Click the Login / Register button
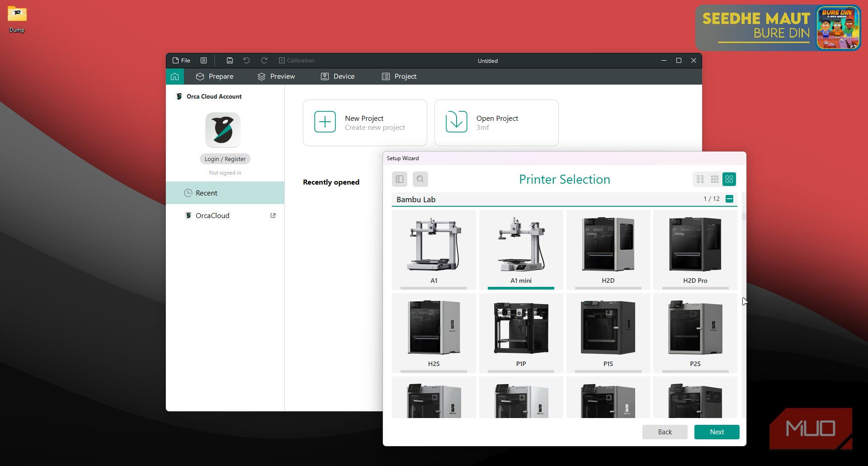868x466 pixels. [x=225, y=159]
